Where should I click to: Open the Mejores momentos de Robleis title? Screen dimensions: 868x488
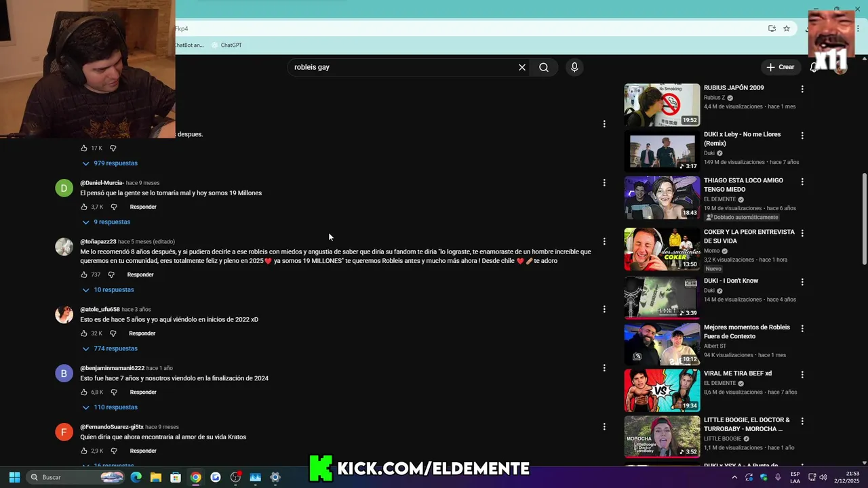[x=747, y=331]
